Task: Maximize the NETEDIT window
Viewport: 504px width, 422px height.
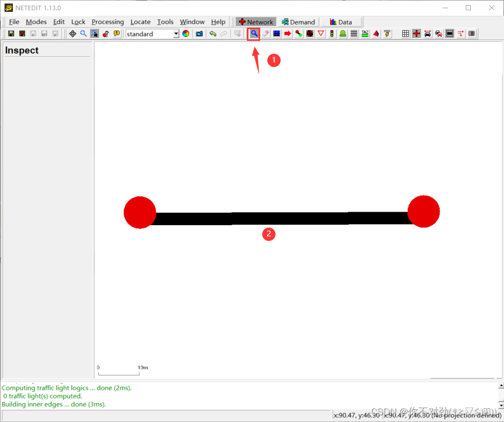Action: [468, 8]
